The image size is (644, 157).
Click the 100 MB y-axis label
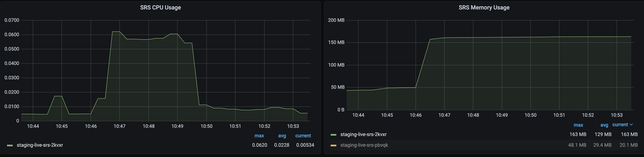pyautogui.click(x=336, y=65)
